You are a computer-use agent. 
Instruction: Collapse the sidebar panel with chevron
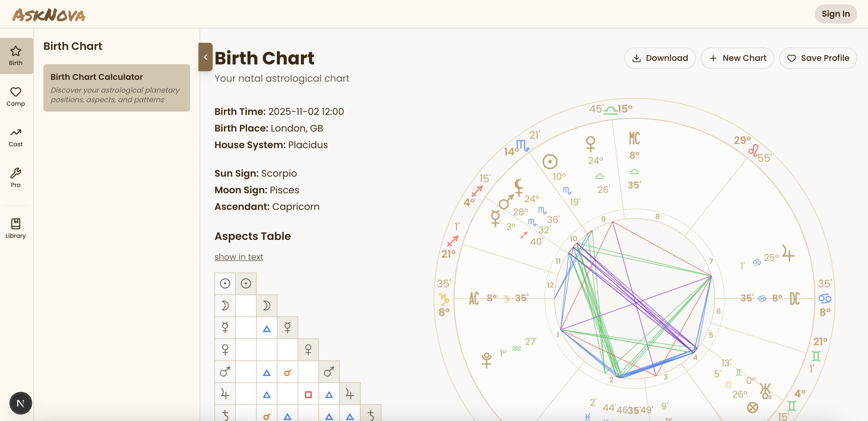tap(205, 57)
